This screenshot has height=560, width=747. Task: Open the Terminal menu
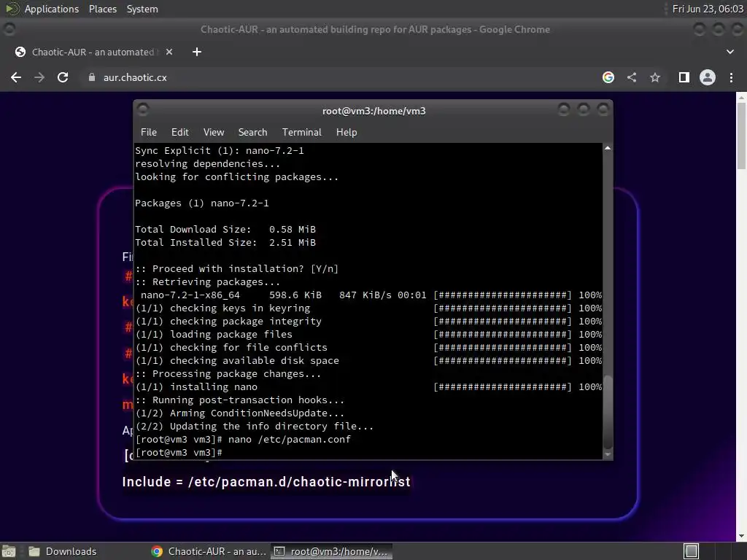301,133
